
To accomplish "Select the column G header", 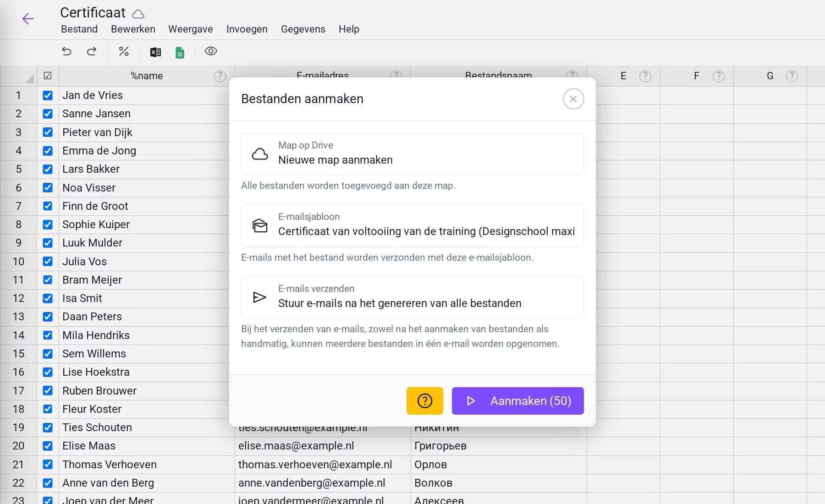I will pyautogui.click(x=770, y=76).
